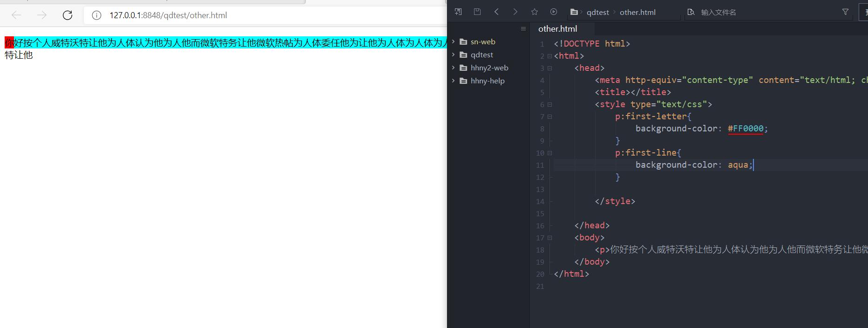Select the hhny-help project folder
The image size is (868, 328).
(487, 81)
